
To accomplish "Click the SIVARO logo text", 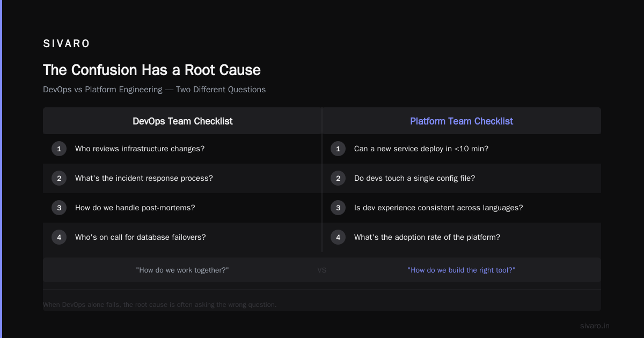I will pos(67,44).
